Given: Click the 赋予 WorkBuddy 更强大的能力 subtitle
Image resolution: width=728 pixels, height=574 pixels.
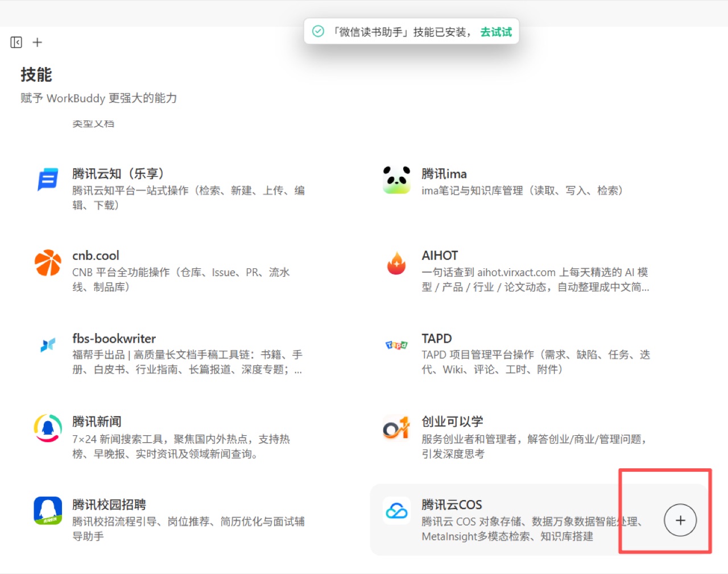Looking at the screenshot, I should (99, 98).
